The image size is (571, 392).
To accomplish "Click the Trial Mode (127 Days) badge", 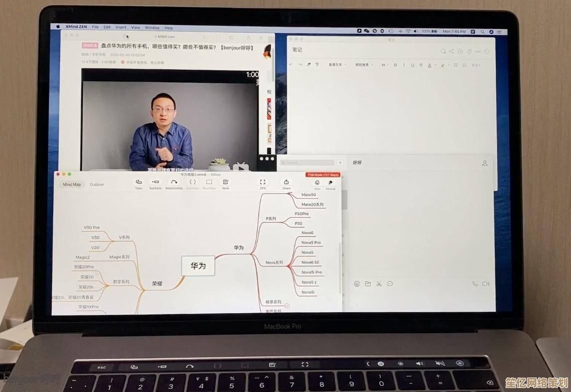I will (323, 175).
